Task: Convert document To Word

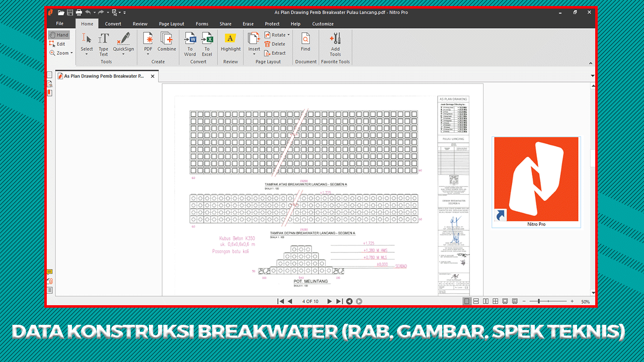Action: click(x=190, y=44)
